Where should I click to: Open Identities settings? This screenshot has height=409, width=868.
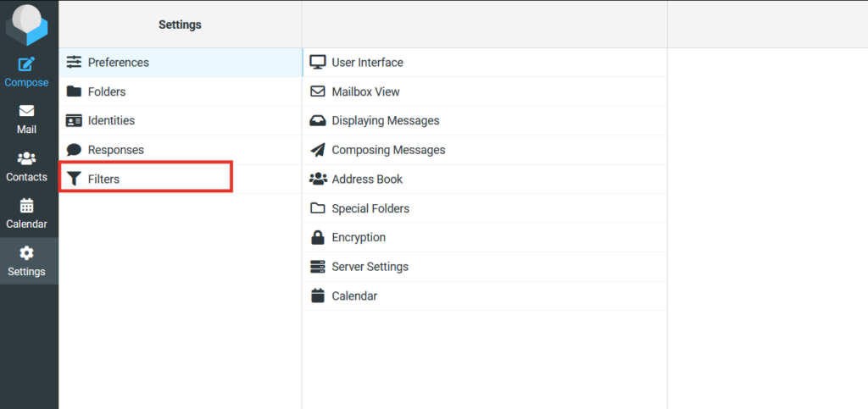(x=181, y=120)
